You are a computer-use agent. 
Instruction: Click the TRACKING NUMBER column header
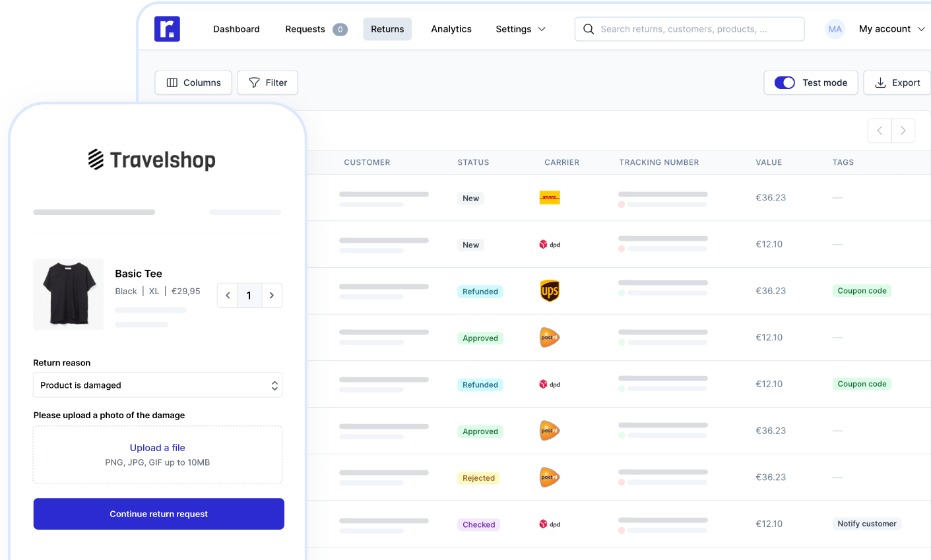(x=658, y=162)
